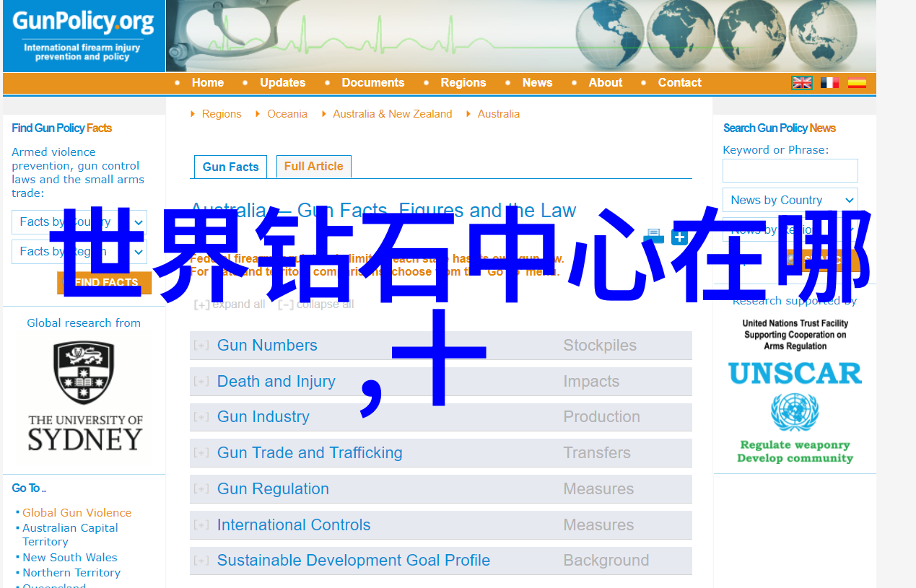Click 'Measures' in the International Controls row
Viewport: 916px width, 588px height.
[598, 525]
